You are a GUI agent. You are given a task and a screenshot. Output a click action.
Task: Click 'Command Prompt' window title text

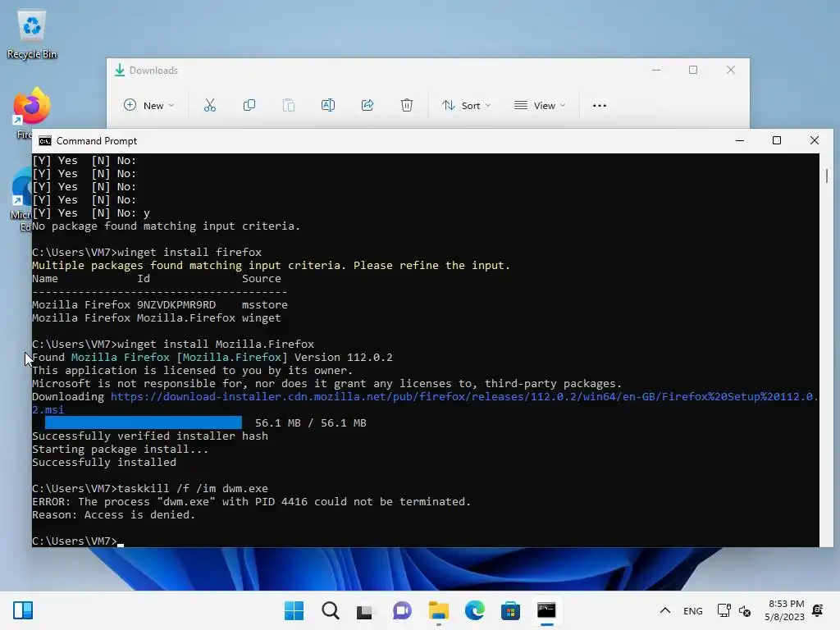click(97, 141)
